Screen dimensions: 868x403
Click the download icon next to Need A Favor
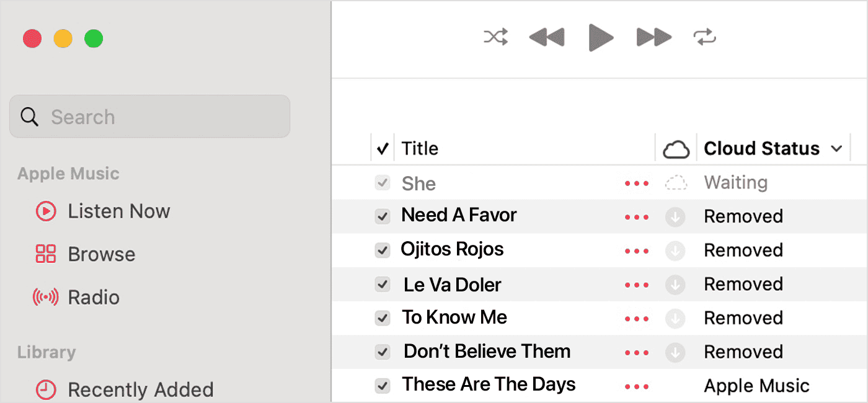point(675,216)
